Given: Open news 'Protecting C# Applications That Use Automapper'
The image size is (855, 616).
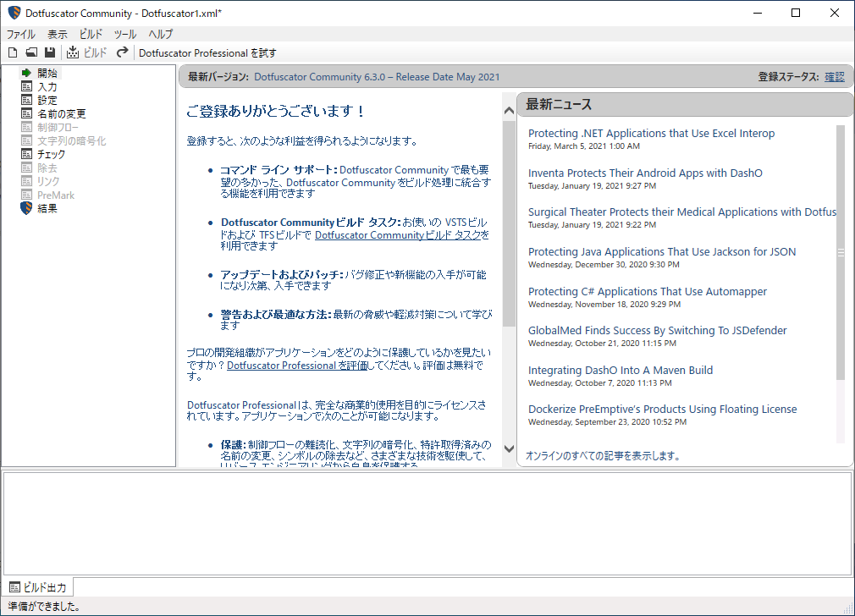Looking at the screenshot, I should coord(648,292).
